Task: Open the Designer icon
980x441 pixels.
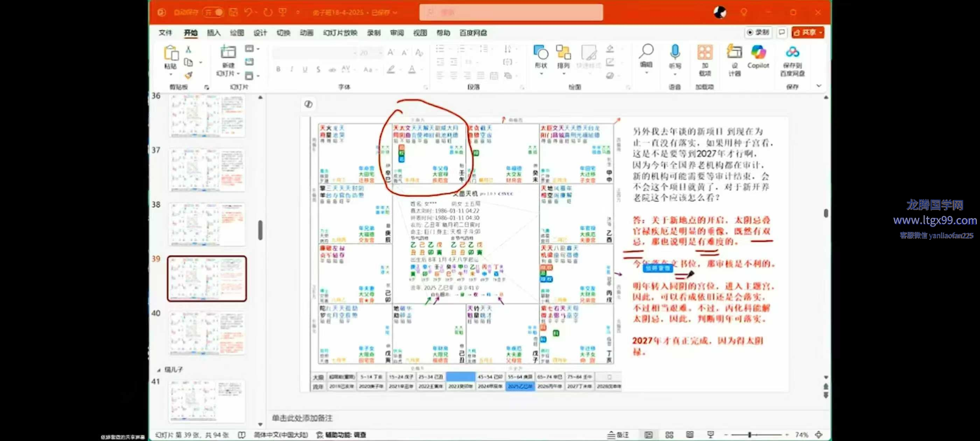Action: pos(734,52)
